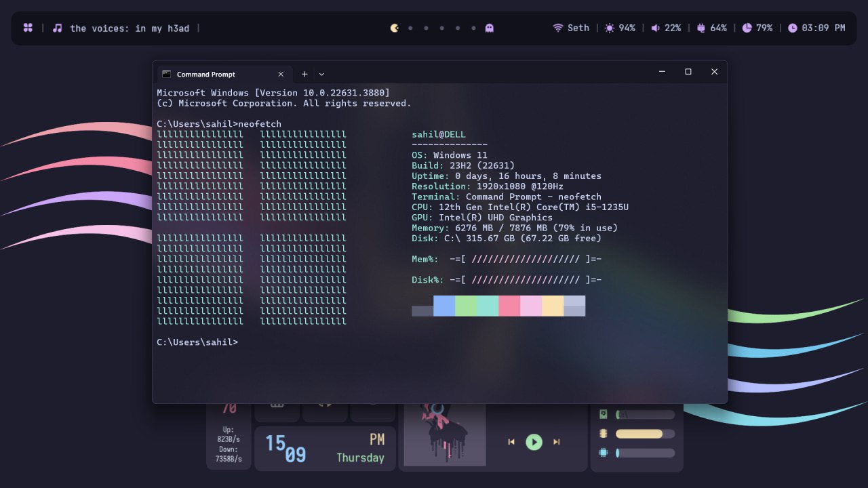Minimize the Command Prompt window
868x488 pixels.
(x=662, y=71)
